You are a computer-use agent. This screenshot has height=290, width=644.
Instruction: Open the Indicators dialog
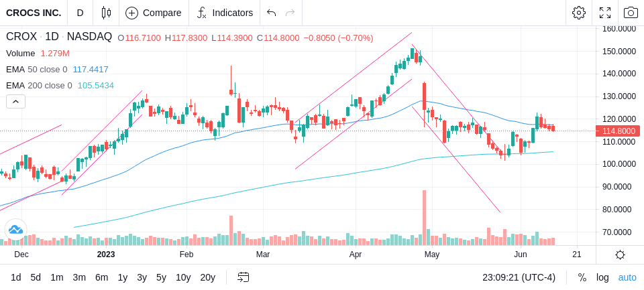(x=225, y=13)
